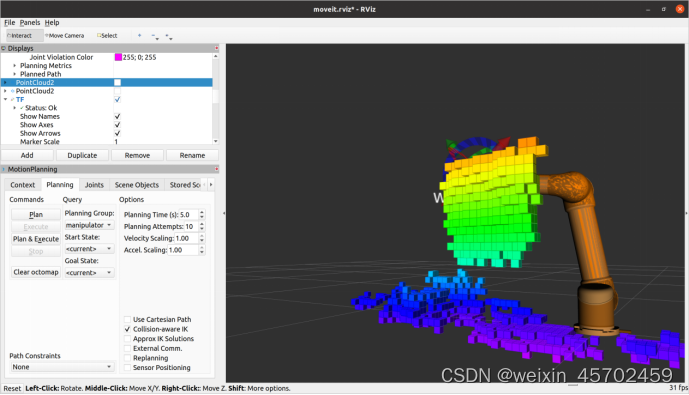Screen dimensions: 689x395
Task: Click the Reset button in status bar
Action: [x=12, y=388]
